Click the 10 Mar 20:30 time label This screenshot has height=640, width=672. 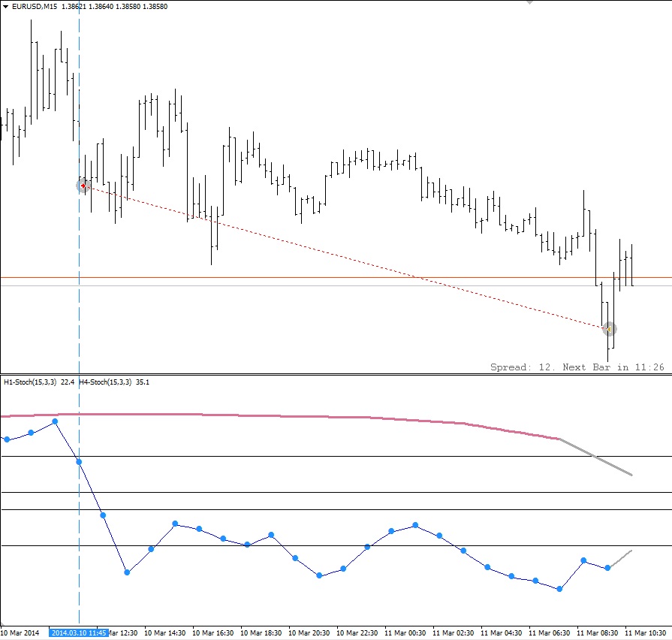click(x=309, y=632)
